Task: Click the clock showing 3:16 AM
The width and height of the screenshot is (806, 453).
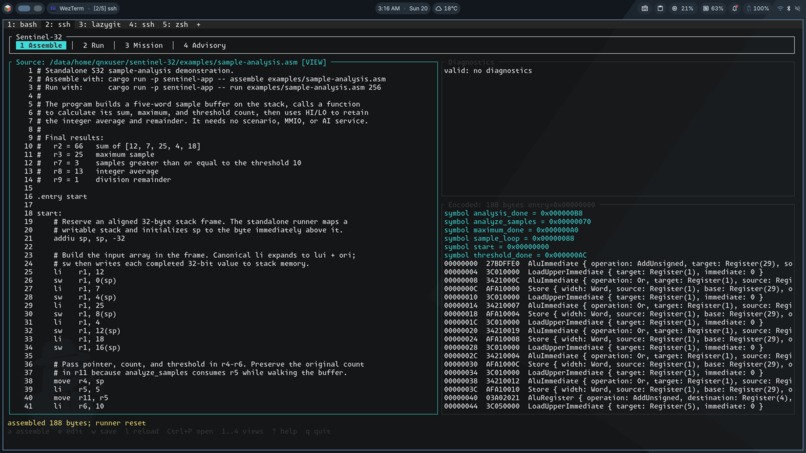Action: click(x=389, y=8)
